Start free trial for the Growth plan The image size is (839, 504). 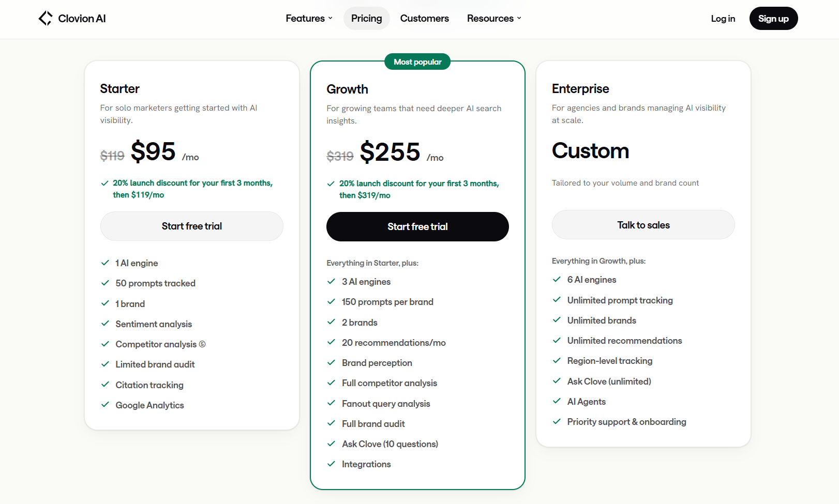pyautogui.click(x=417, y=226)
